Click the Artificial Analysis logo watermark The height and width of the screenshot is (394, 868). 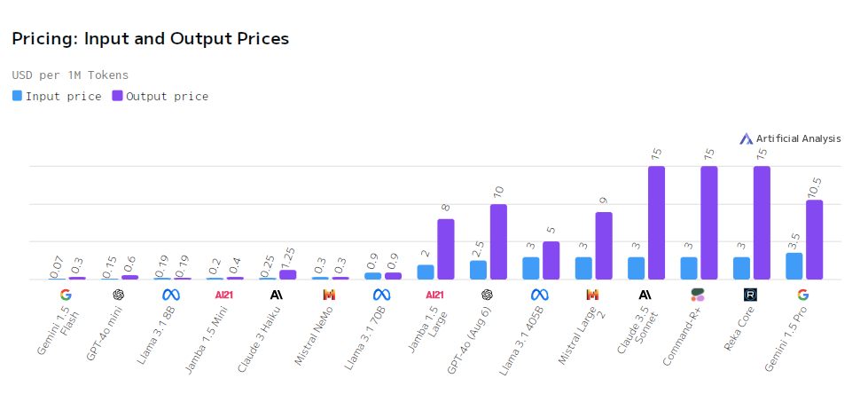791,138
